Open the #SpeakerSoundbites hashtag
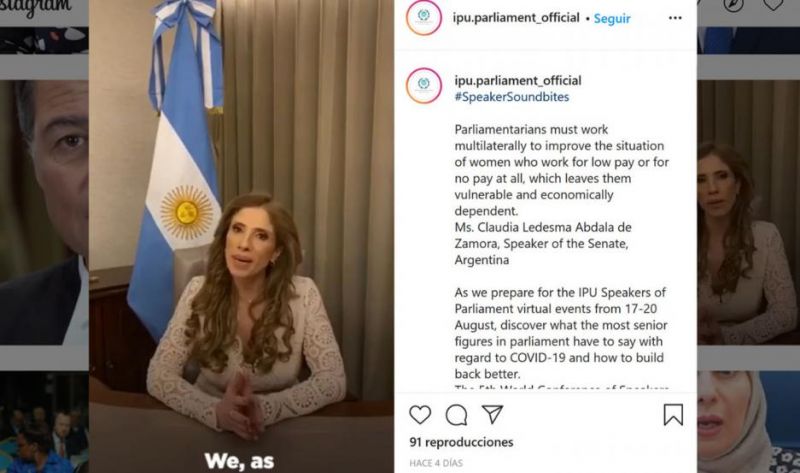The width and height of the screenshot is (800, 473). [x=512, y=97]
